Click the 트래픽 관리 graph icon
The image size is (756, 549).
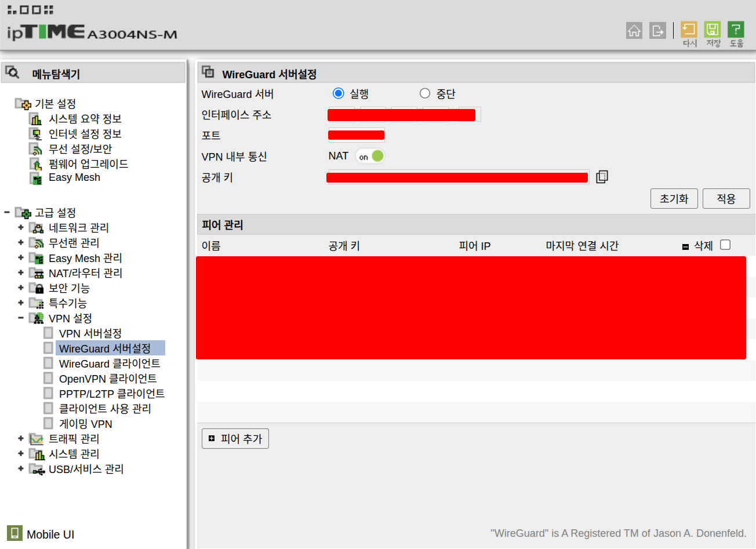[x=37, y=439]
